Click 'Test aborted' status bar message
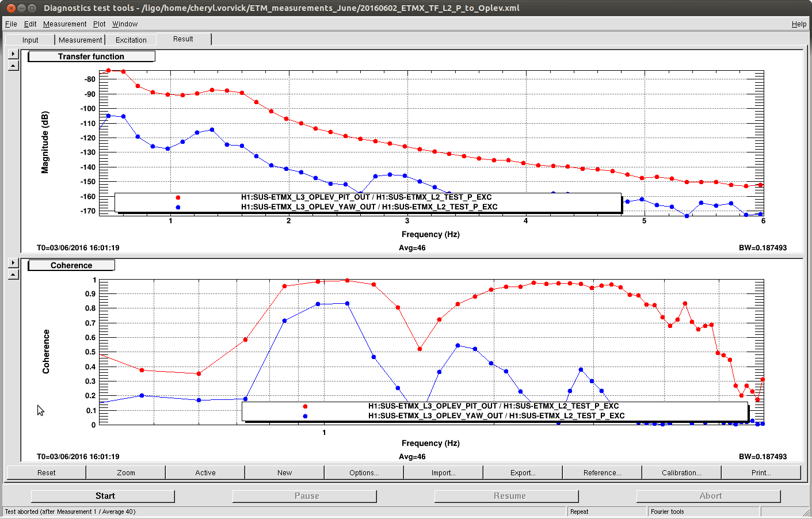 (x=70, y=512)
